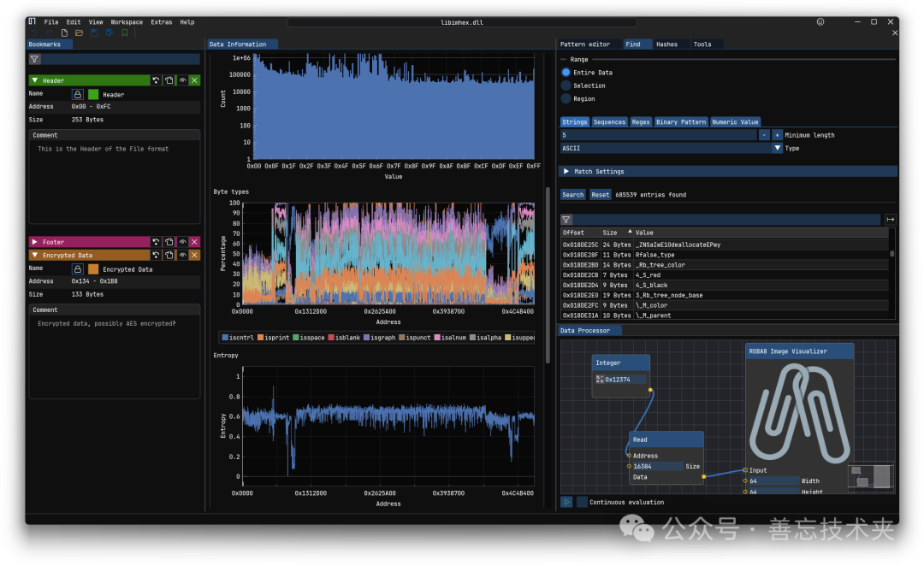924x566 pixels.
Task: Click the green Header color swatch
Action: point(93,94)
